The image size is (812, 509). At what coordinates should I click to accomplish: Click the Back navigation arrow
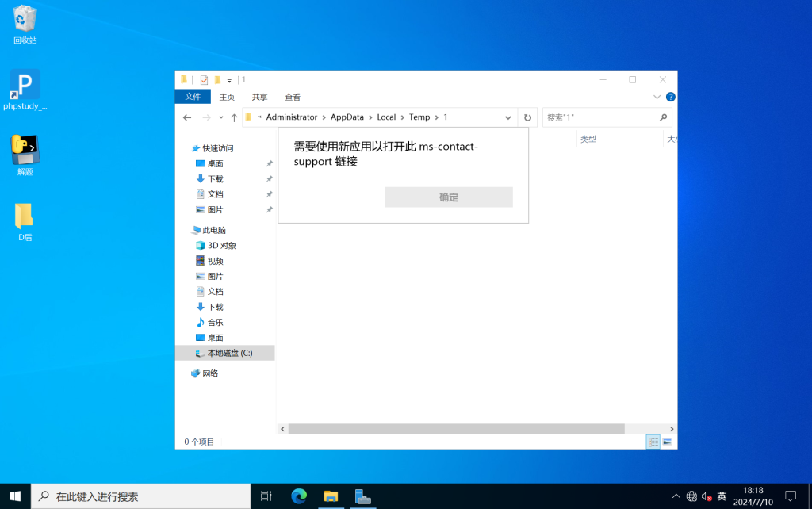pyautogui.click(x=187, y=117)
